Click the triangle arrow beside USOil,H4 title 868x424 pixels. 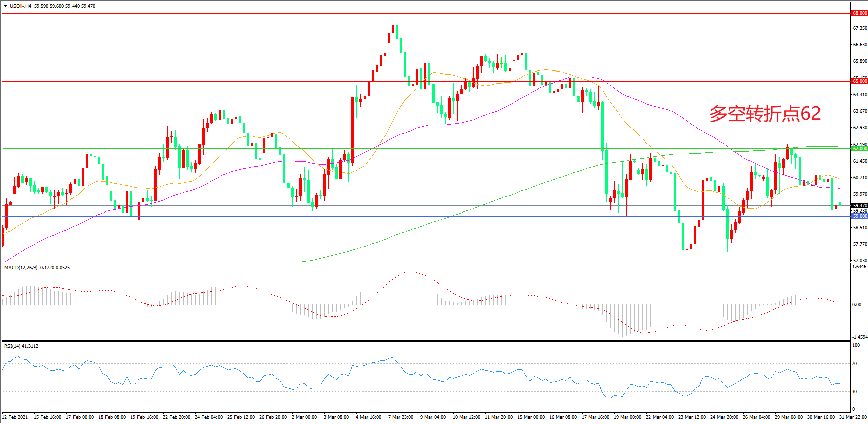pos(5,6)
